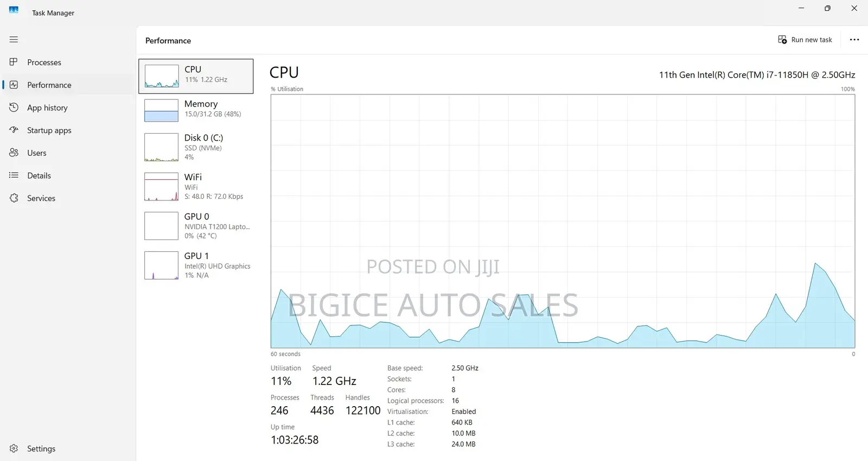868x461 pixels.
Task: Click the Startup apps gauge icon
Action: pyautogui.click(x=14, y=130)
